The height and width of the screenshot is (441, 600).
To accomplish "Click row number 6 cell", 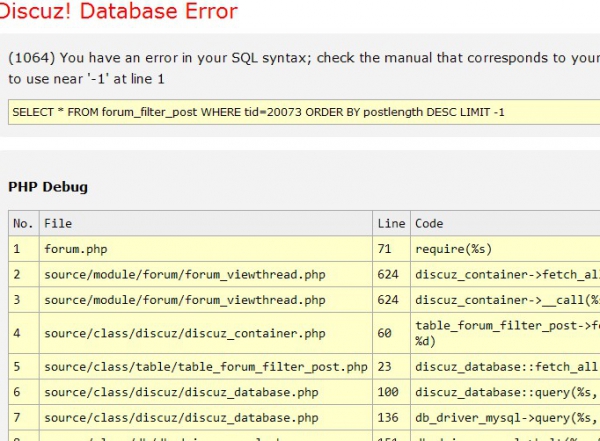I will coord(24,392).
